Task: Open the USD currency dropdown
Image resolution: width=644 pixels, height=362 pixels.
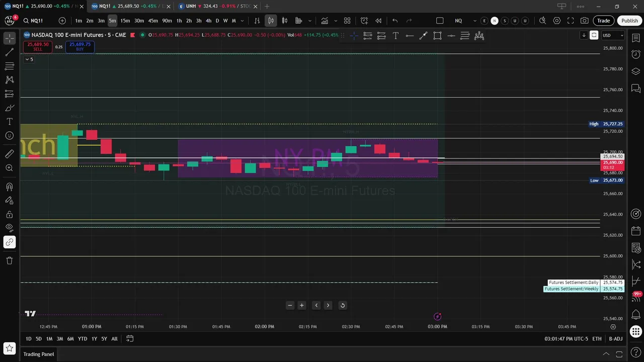Action: pyautogui.click(x=613, y=35)
